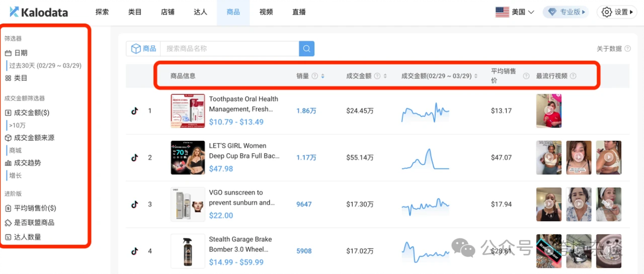644x274 pixels.
Task: Open the 视频 tab
Action: [x=266, y=12]
